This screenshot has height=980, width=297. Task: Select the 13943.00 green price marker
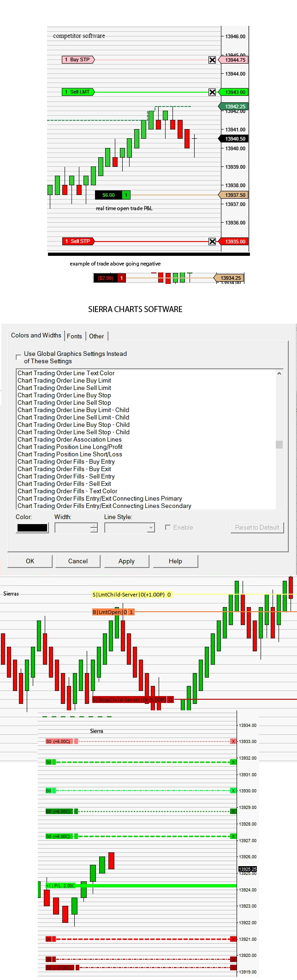coord(234,92)
